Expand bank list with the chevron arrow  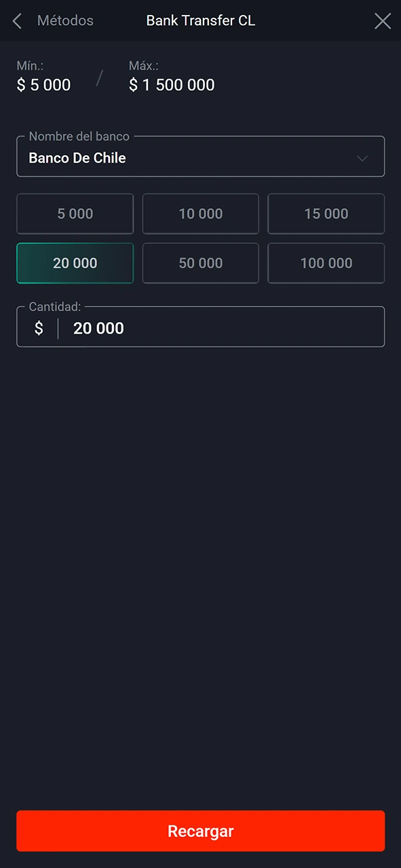coord(362,158)
